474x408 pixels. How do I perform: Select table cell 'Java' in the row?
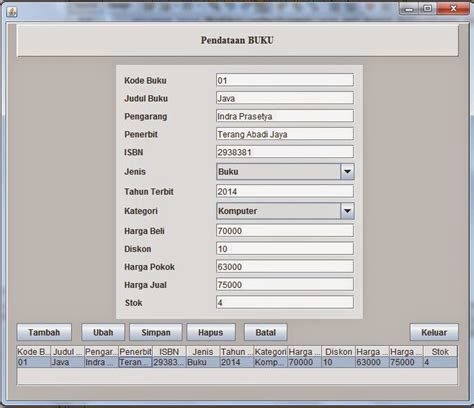coord(67,362)
